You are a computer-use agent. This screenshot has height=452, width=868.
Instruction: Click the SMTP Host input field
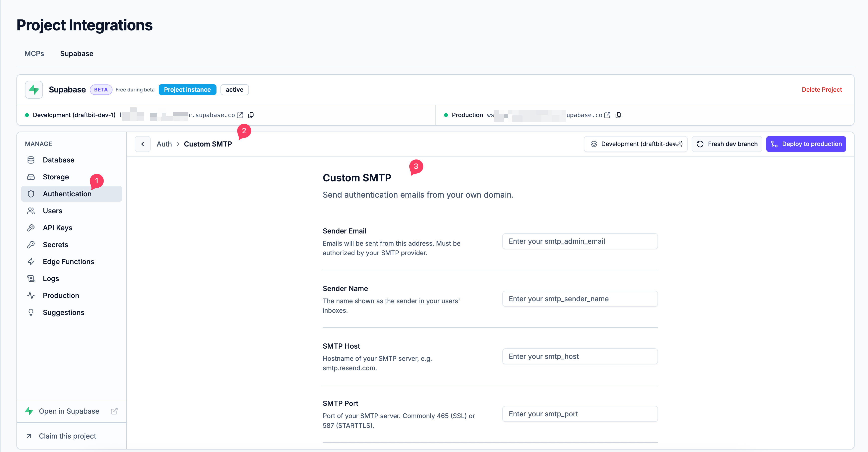click(x=580, y=356)
